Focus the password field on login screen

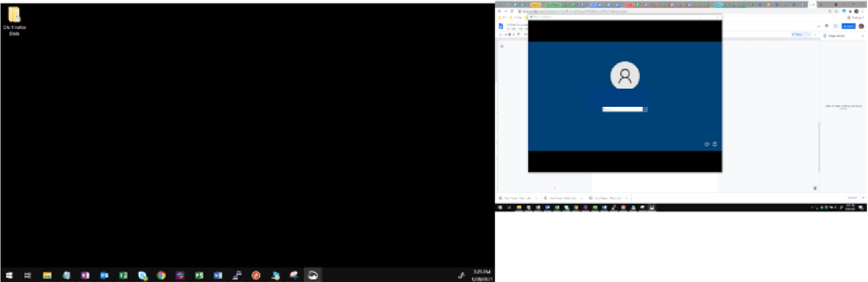[622, 109]
